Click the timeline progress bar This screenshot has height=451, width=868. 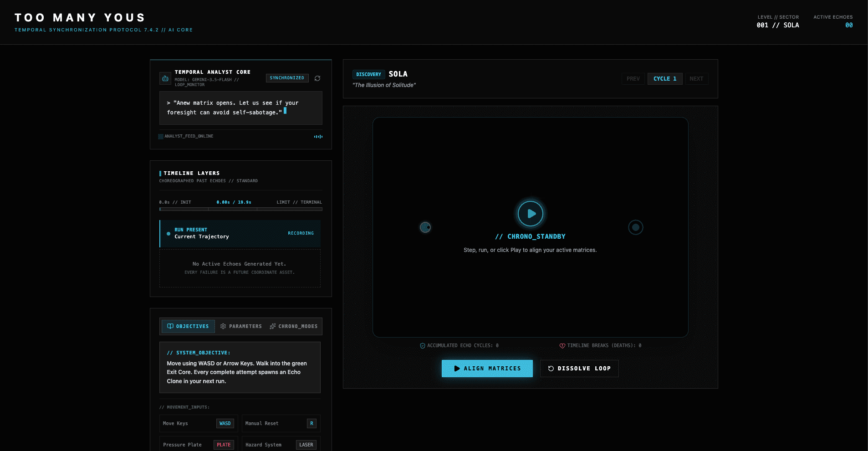point(241,209)
